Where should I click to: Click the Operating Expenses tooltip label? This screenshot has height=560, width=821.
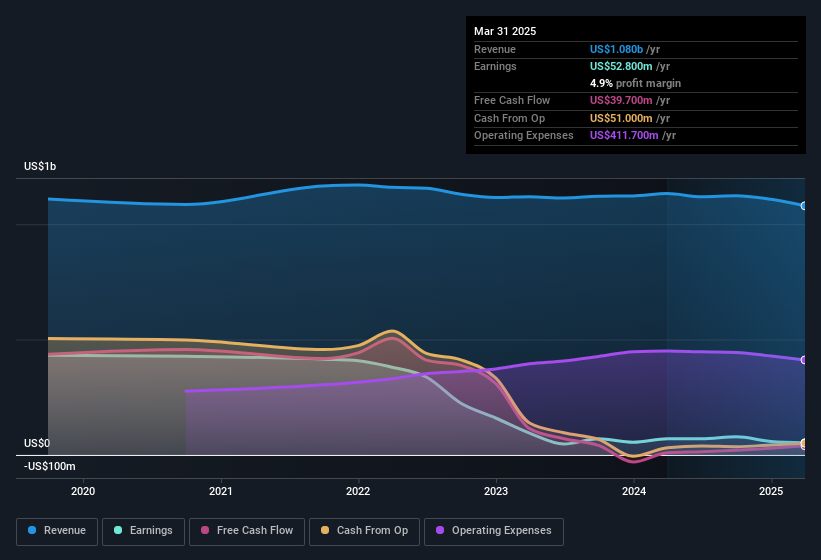[x=524, y=136]
